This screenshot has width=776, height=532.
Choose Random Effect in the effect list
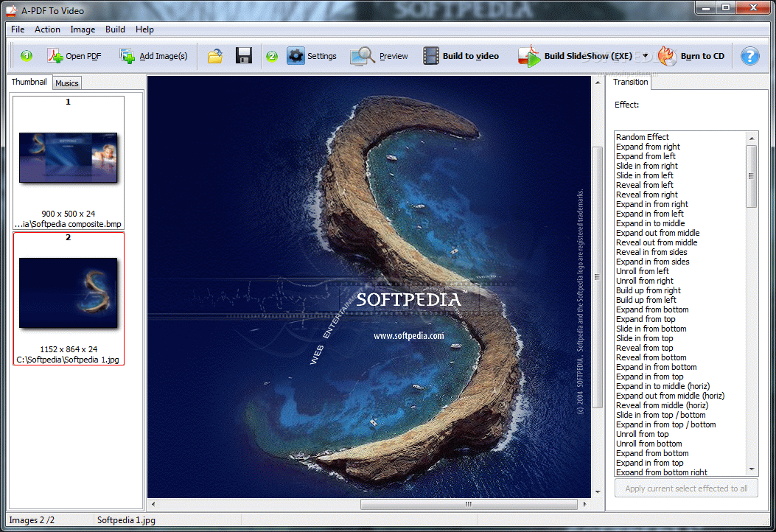click(643, 137)
